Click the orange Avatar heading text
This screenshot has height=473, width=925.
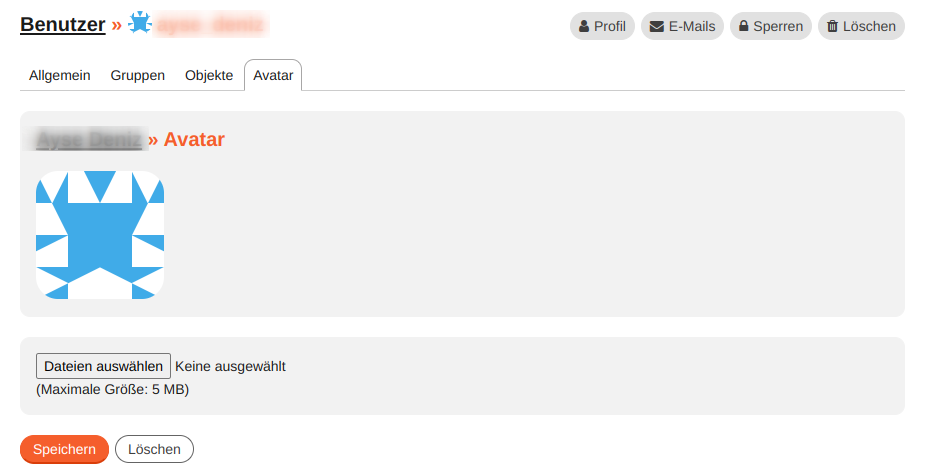(x=194, y=139)
